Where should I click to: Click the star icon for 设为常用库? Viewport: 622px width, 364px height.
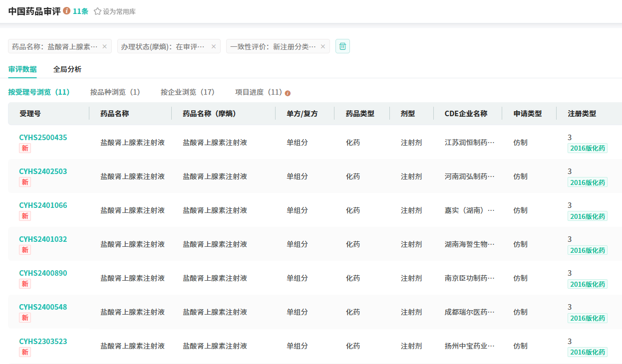(x=97, y=11)
